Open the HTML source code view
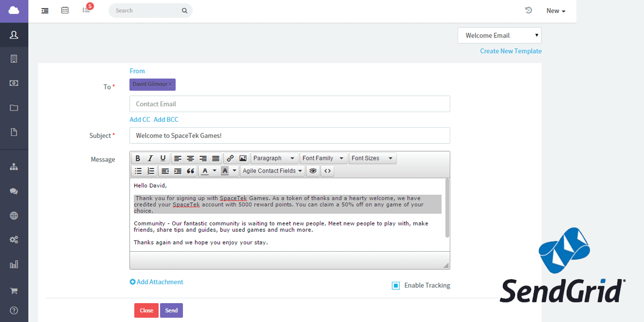 point(327,171)
